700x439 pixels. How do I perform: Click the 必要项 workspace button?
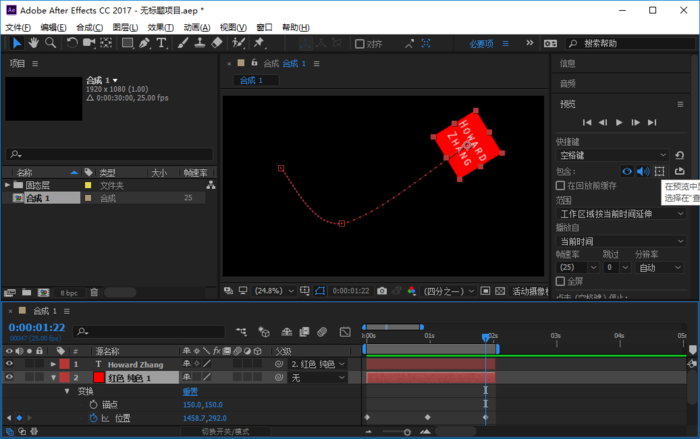tap(481, 44)
